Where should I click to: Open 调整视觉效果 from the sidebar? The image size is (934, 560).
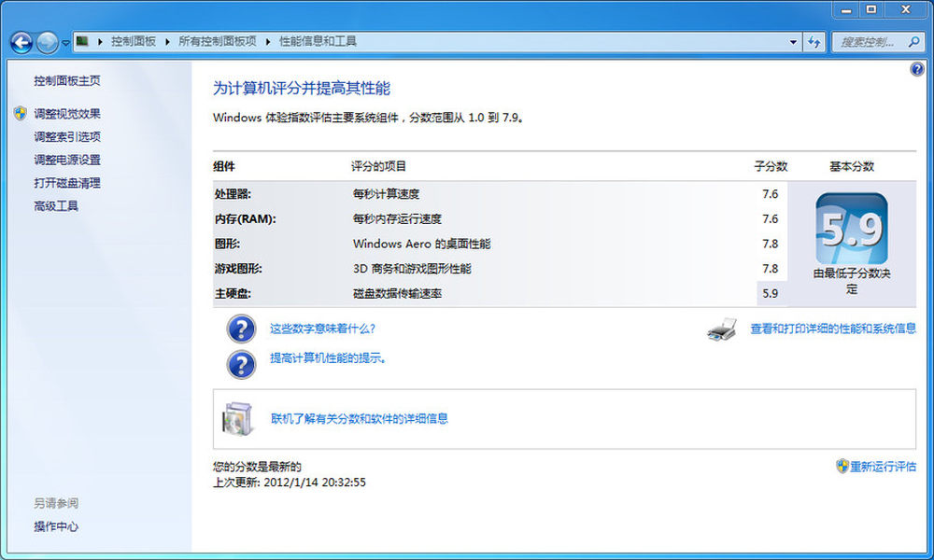(x=67, y=114)
